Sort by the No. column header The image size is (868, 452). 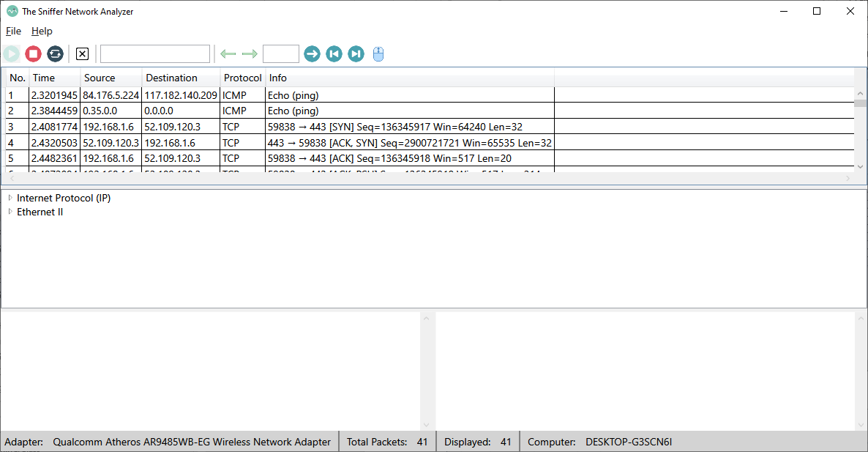pos(18,78)
